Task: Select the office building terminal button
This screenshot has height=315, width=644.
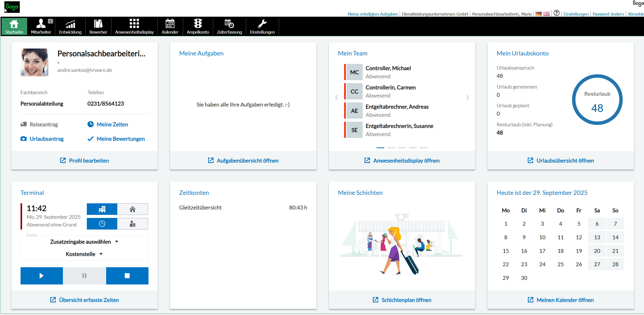Action: coord(102,209)
